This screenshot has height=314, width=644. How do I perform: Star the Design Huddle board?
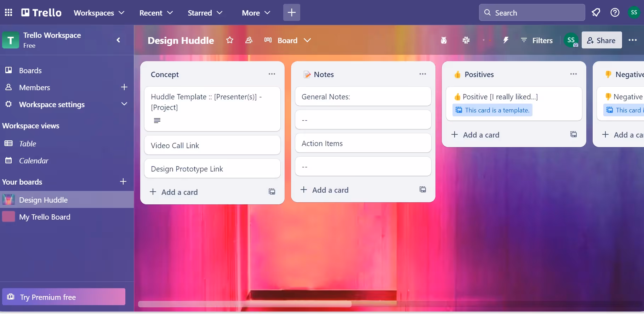tap(230, 40)
